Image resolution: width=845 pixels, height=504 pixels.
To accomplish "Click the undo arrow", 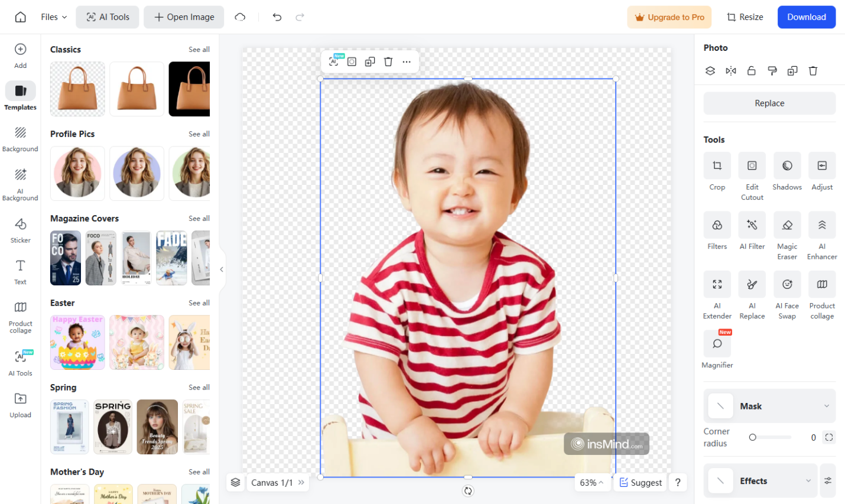I will [277, 17].
